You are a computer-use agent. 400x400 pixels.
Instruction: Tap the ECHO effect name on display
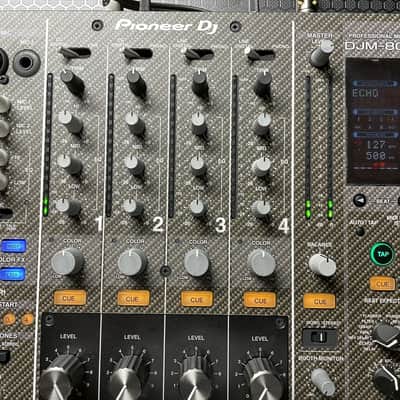[x=365, y=93]
